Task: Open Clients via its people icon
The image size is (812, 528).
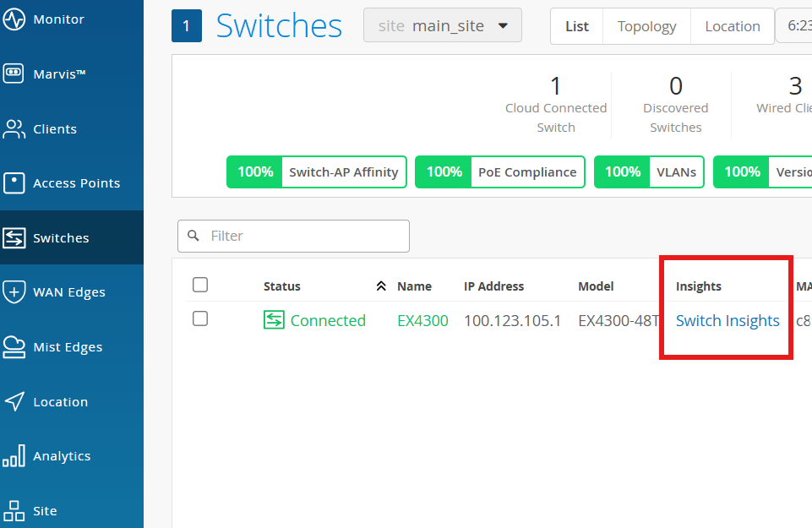Action: (14, 129)
